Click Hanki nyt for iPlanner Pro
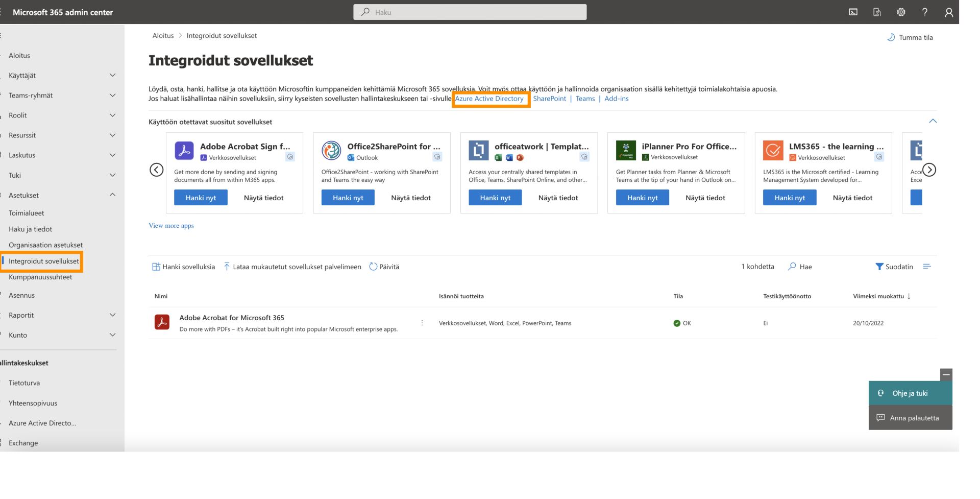The width and height of the screenshot is (980, 499). click(x=642, y=198)
